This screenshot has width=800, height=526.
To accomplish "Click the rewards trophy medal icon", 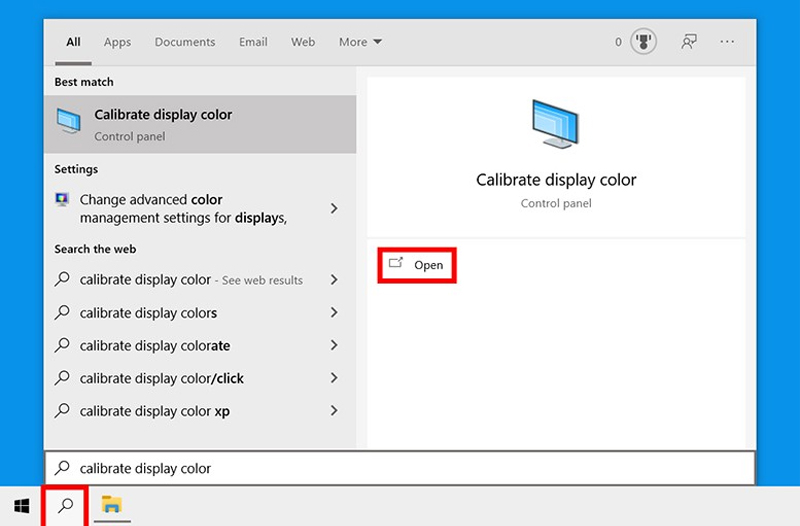I will [643, 41].
